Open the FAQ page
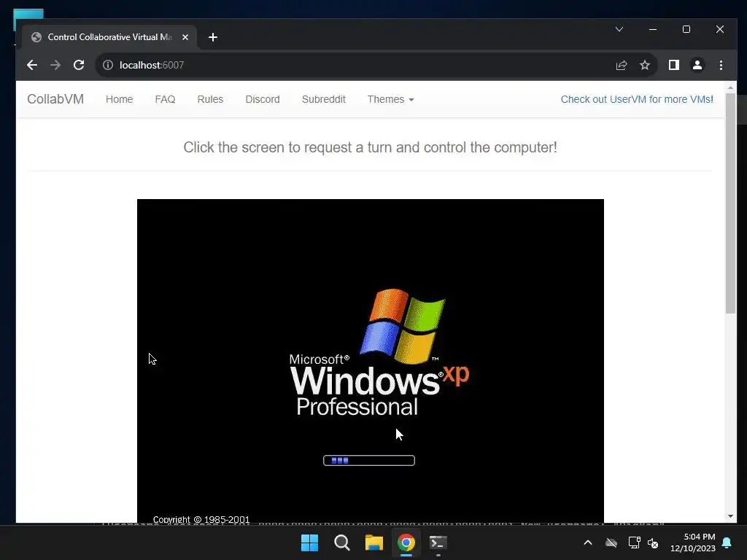The width and height of the screenshot is (747, 560). [165, 99]
